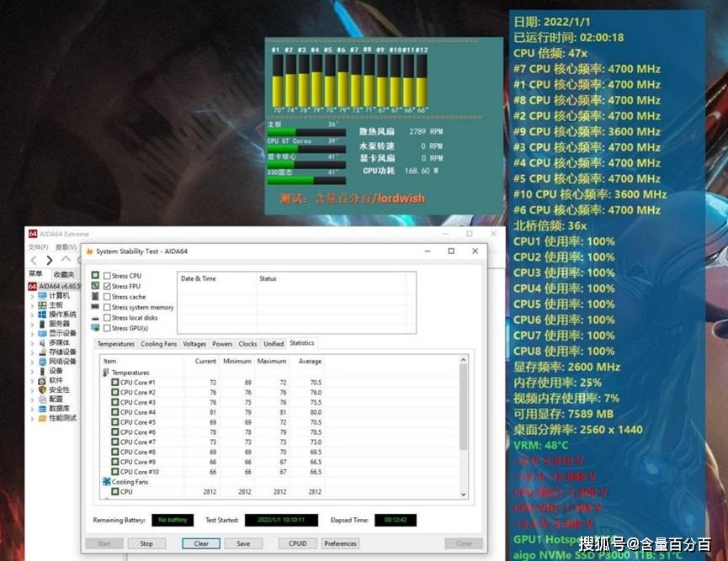Screen dimensions: 728x561
Task: Select the 多媒体 multimedia icon
Action: point(41,344)
